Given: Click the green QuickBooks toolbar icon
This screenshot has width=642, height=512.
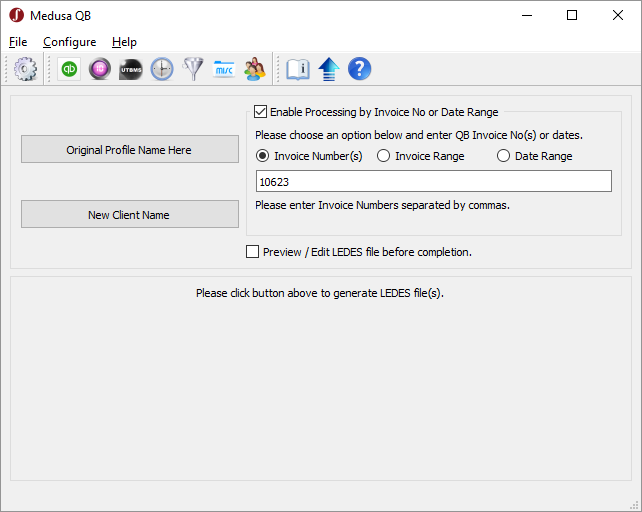Looking at the screenshot, I should [69, 69].
